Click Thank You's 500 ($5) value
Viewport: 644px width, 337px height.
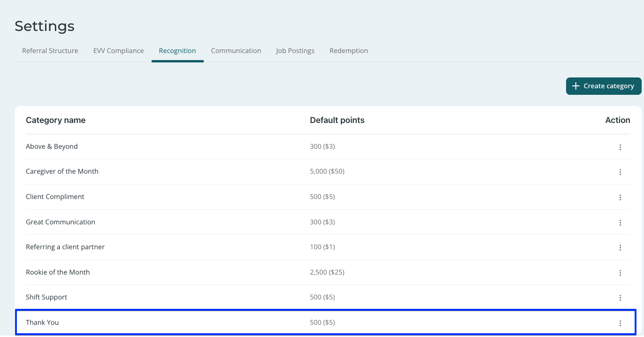[322, 322]
